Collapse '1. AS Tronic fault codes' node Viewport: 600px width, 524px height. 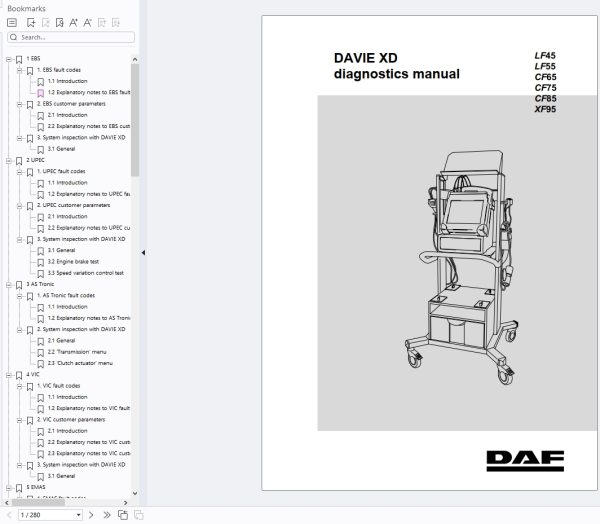pyautogui.click(x=19, y=296)
